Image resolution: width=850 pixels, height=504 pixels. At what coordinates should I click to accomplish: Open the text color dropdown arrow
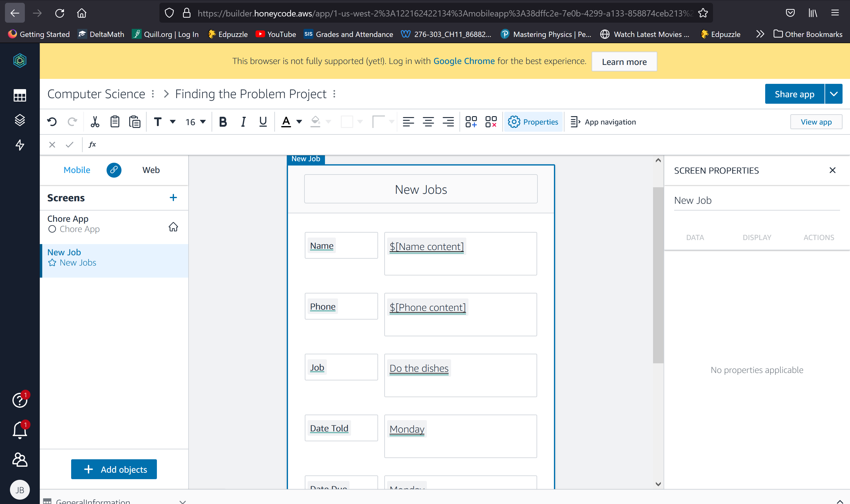(299, 122)
